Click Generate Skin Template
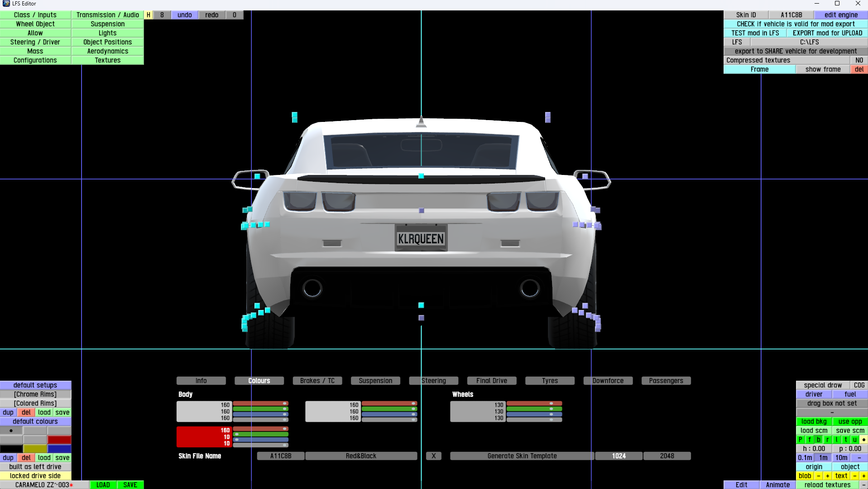Image resolution: width=868 pixels, height=489 pixels. 522,456
